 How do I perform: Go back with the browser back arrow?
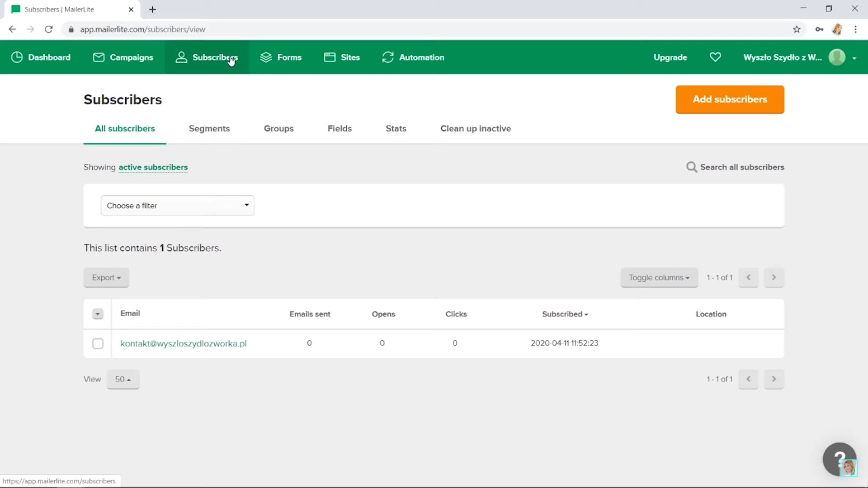coord(12,29)
